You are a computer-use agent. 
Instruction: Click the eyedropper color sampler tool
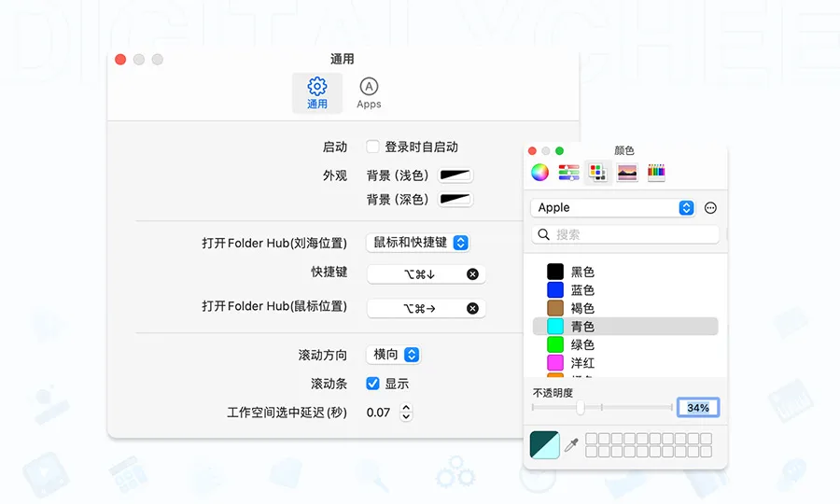tap(572, 445)
